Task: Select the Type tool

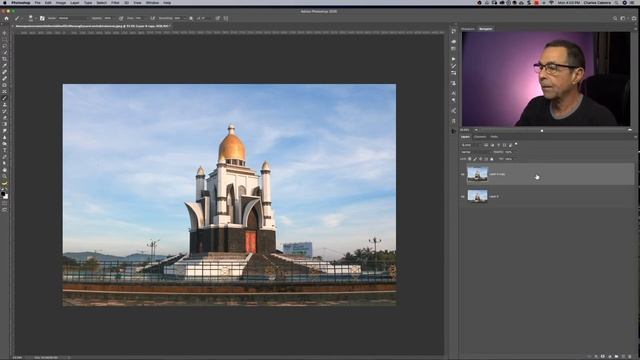Action: (4, 150)
